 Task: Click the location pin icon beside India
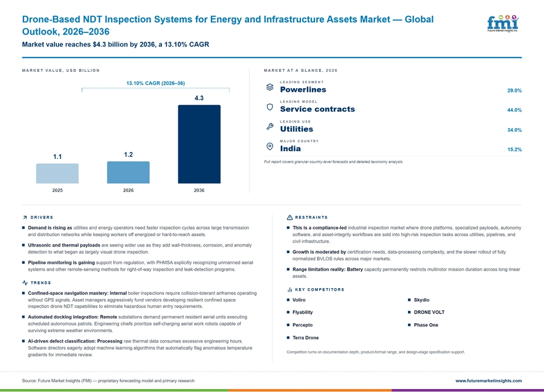click(270, 146)
